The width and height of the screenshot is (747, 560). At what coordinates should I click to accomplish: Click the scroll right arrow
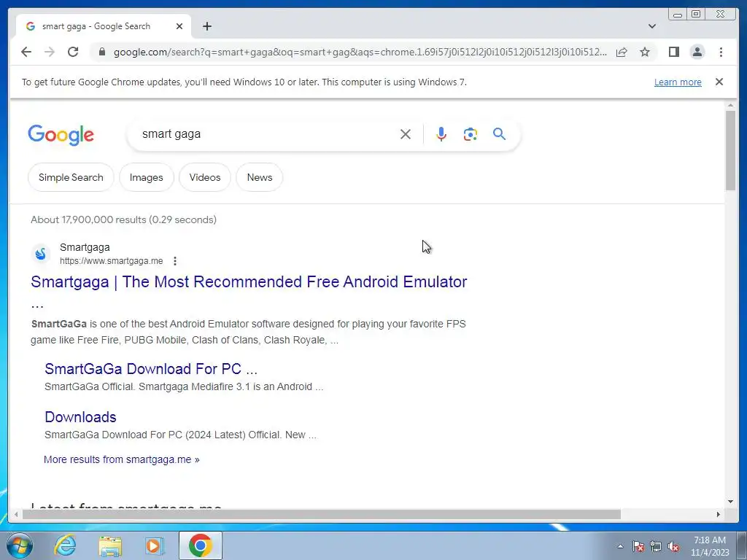[719, 514]
